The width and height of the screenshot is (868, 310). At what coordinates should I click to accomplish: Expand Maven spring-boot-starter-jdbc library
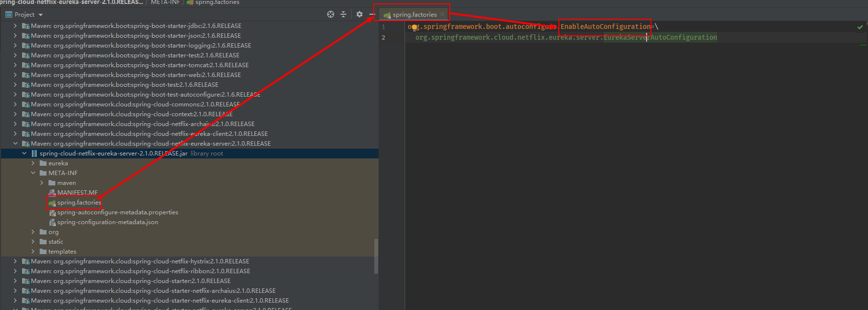15,26
